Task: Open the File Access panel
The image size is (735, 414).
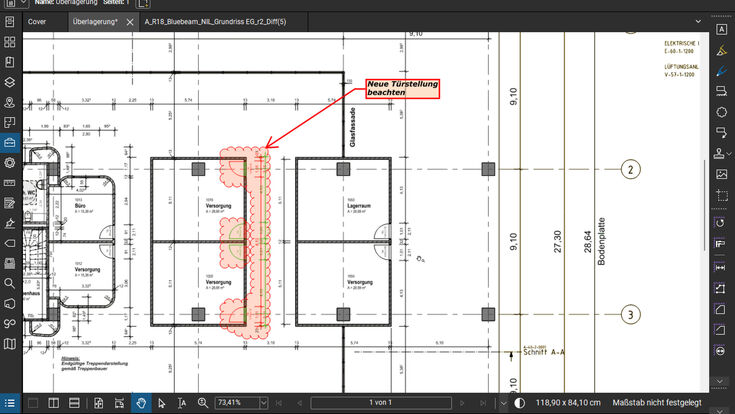Action: tap(10, 22)
